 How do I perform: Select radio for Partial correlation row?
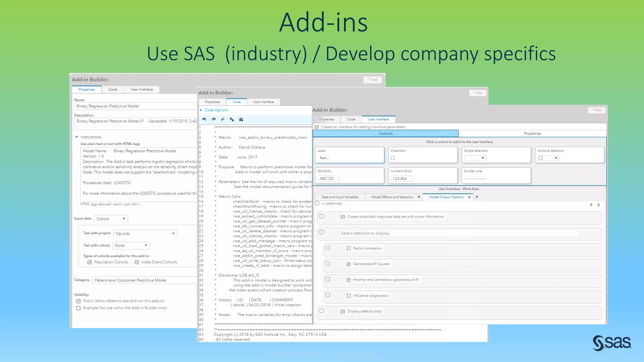[328, 248]
